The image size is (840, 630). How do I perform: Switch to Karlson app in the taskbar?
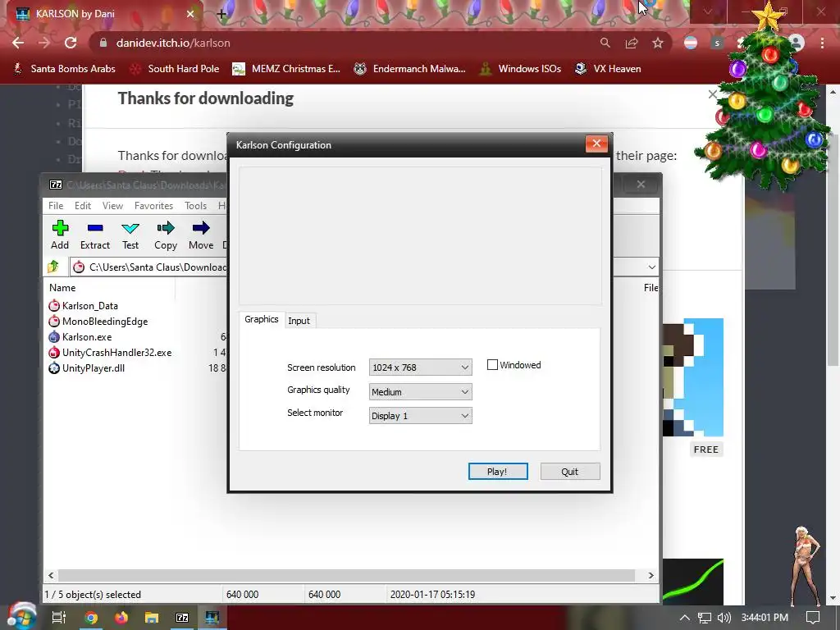[x=212, y=618]
